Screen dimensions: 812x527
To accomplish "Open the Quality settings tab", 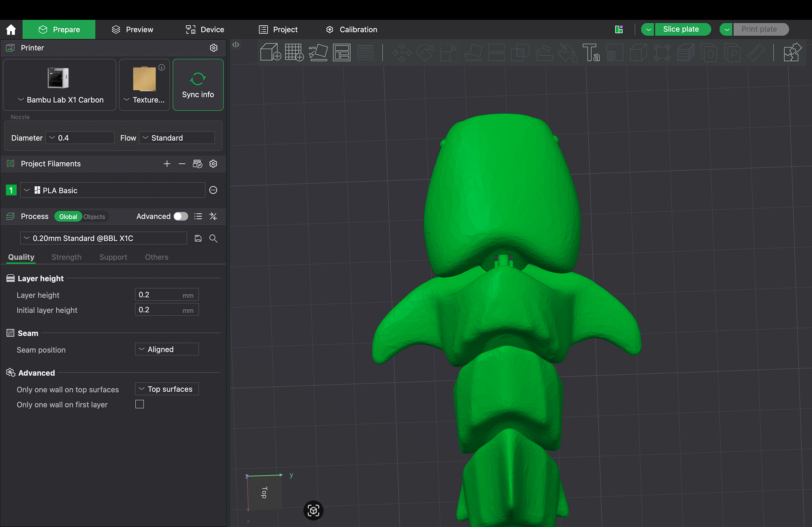I will 21,257.
